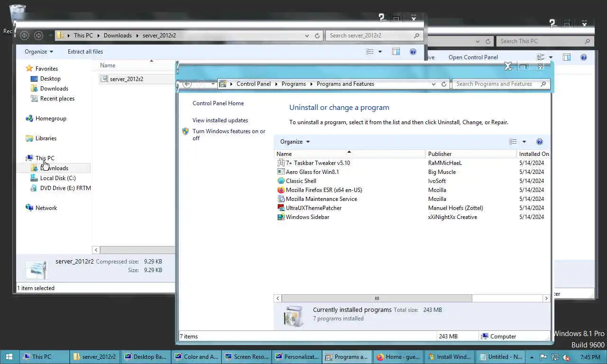Select the Aero Glass for Win8.1 icon
Image resolution: width=607 pixels, height=364 pixels.
[281, 172]
